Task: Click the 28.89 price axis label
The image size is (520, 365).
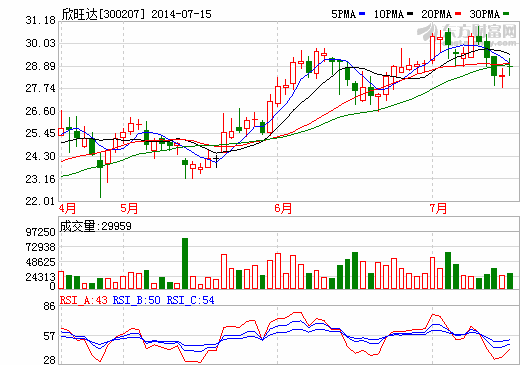Action: (x=40, y=66)
